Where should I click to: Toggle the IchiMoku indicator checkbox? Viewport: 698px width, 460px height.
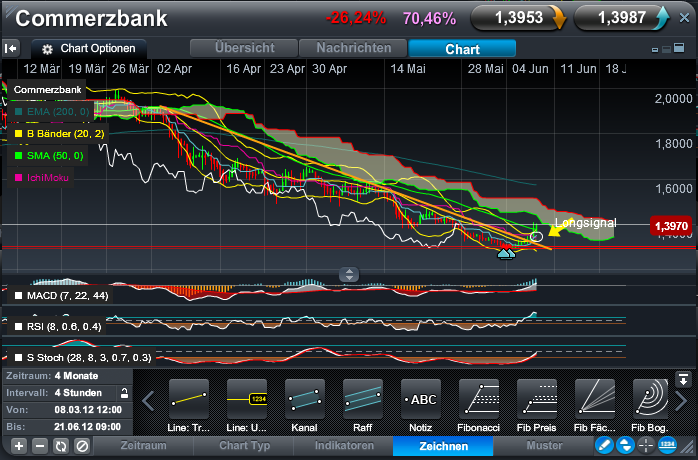(19, 178)
